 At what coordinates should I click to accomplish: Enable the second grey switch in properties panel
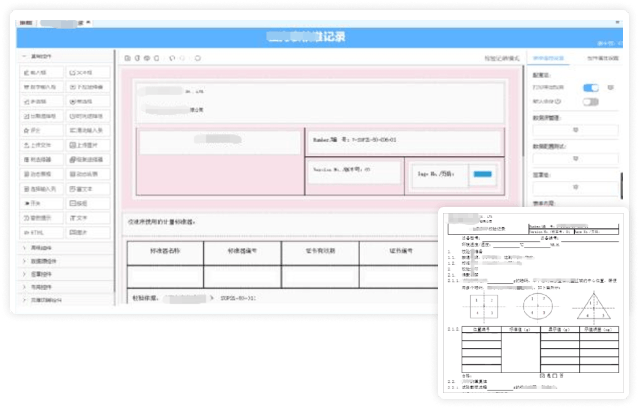point(591,102)
